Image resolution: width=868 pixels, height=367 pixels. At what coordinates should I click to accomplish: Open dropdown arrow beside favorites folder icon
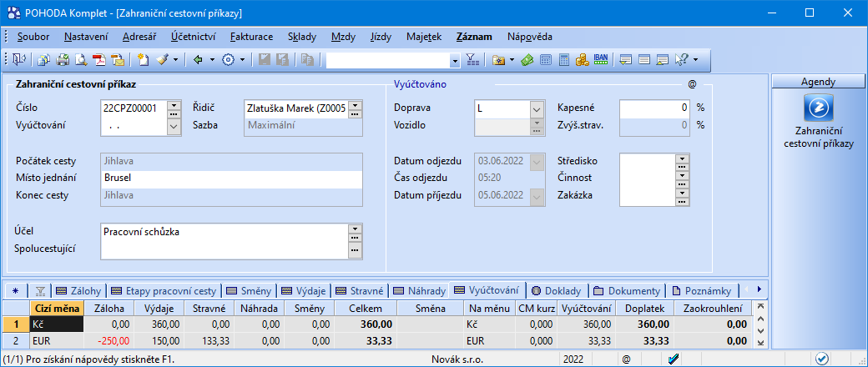[512, 60]
